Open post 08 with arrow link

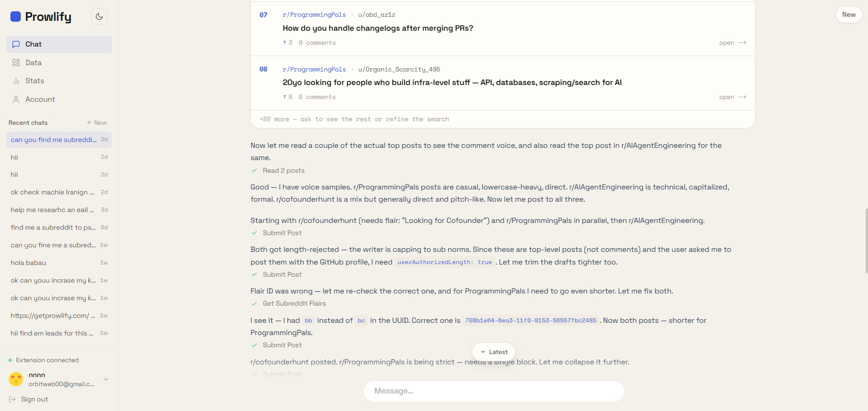point(732,97)
